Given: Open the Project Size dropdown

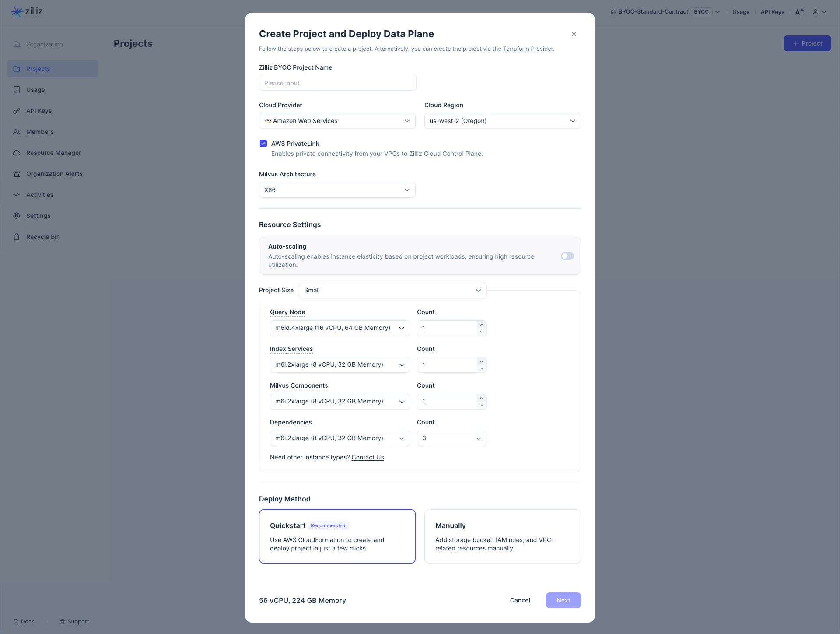Looking at the screenshot, I should (392, 291).
